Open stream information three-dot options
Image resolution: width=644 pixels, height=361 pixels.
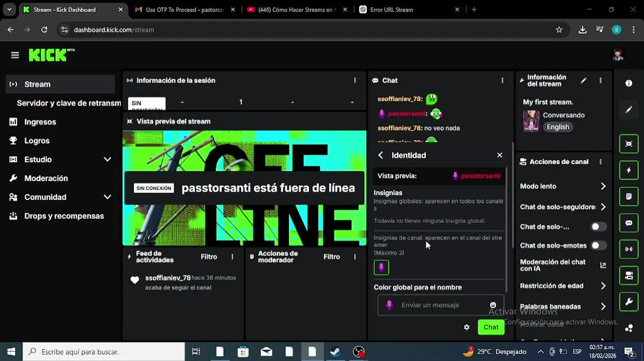click(x=600, y=80)
